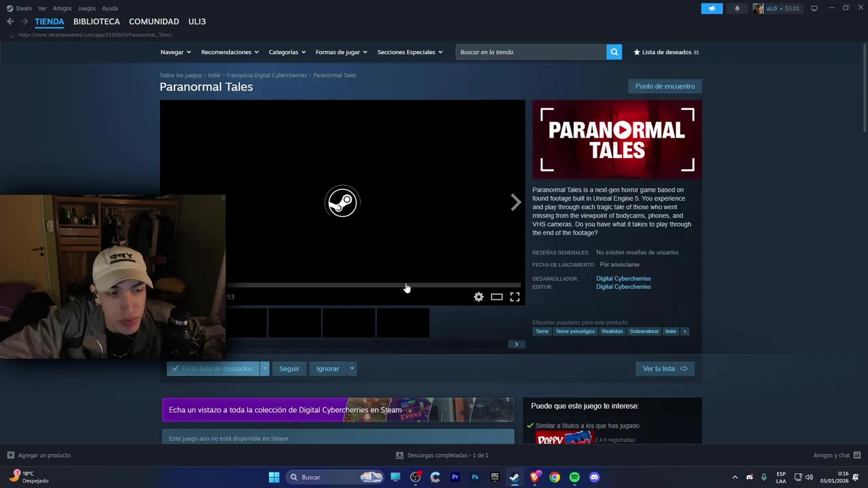Click the downloads icon in bottom bar
Viewport: 868px width, 488px height.
click(x=399, y=455)
